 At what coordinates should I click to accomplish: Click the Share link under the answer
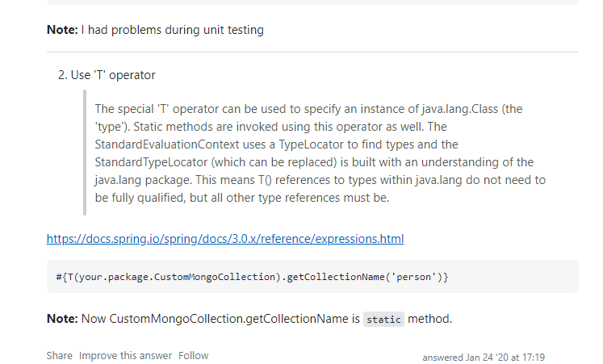[59, 355]
